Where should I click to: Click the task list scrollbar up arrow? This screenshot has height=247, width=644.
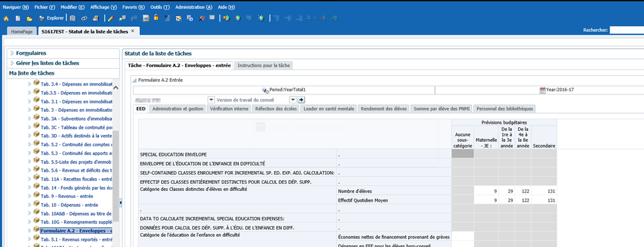pos(116,87)
